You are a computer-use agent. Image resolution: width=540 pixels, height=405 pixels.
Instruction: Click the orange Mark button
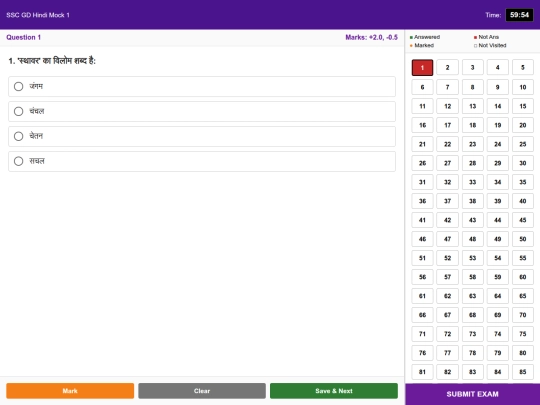70,391
